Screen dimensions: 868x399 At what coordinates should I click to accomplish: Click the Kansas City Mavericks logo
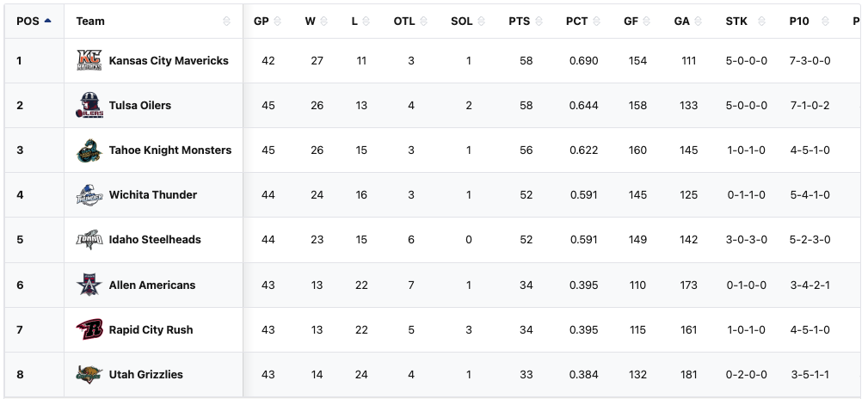tap(89, 60)
